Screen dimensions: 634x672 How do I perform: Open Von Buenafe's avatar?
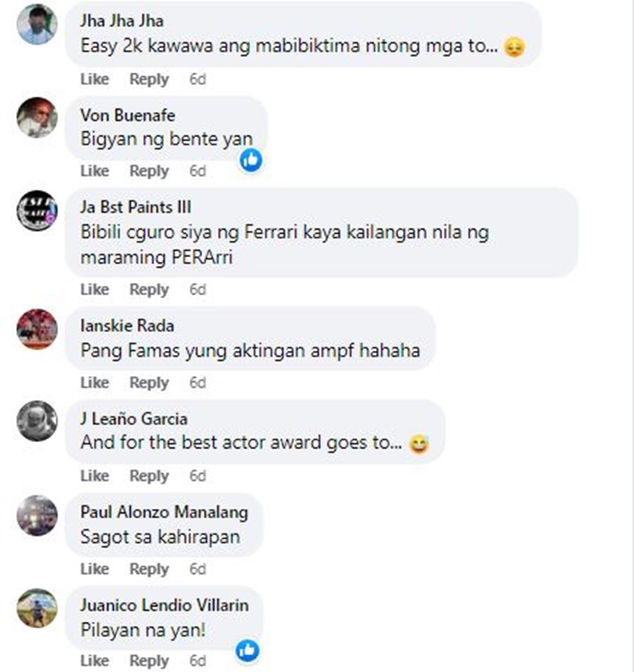[x=37, y=117]
